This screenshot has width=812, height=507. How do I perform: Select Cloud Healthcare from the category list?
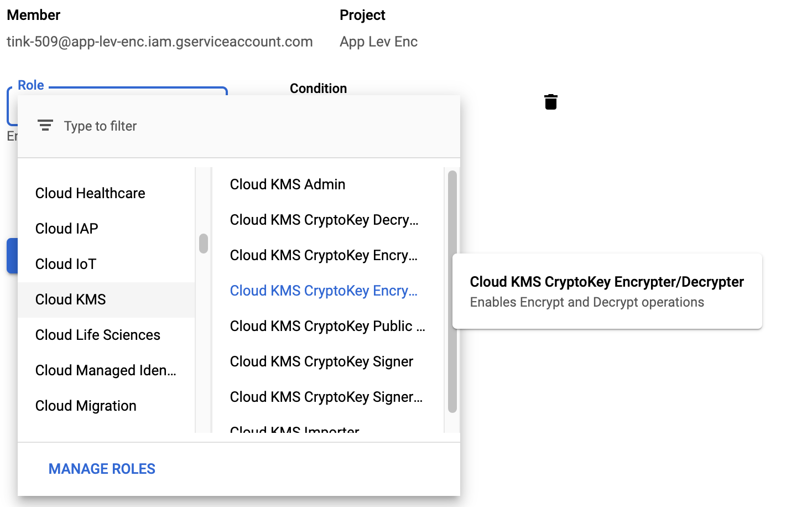pos(90,193)
